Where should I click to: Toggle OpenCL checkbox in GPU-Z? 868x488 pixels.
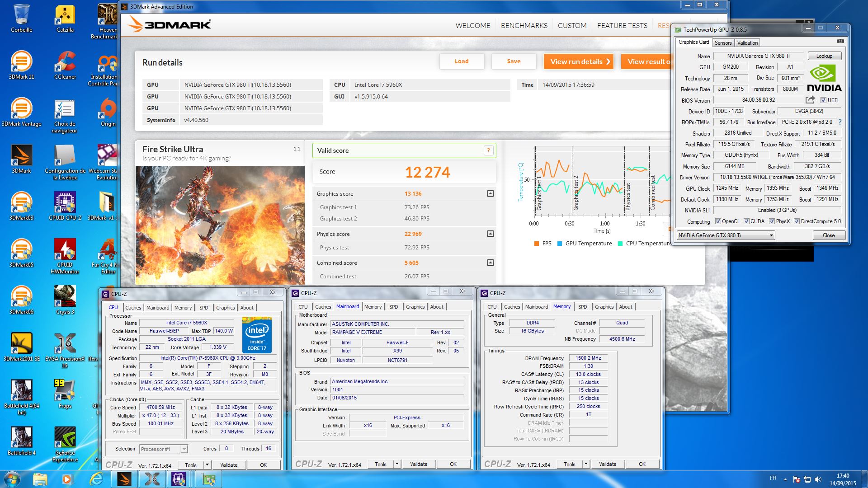718,221
